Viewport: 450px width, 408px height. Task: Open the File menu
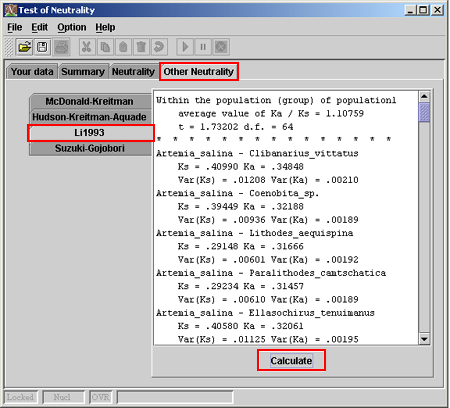click(15, 27)
